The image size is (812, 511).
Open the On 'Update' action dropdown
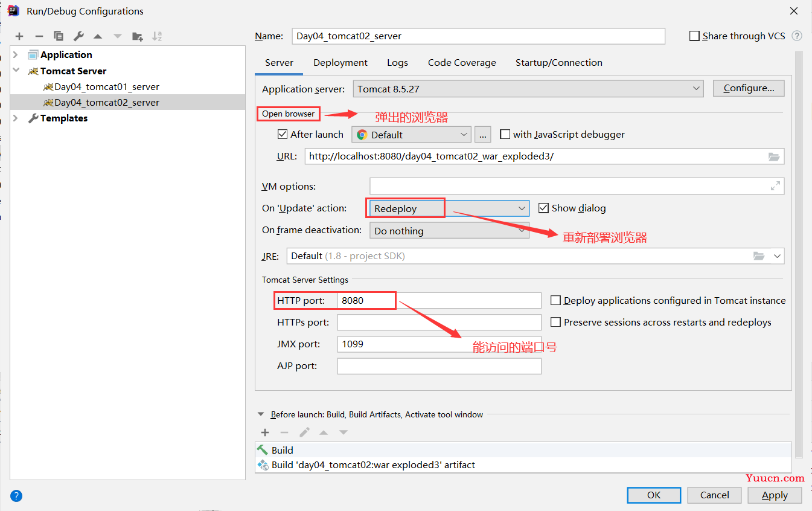coord(449,208)
